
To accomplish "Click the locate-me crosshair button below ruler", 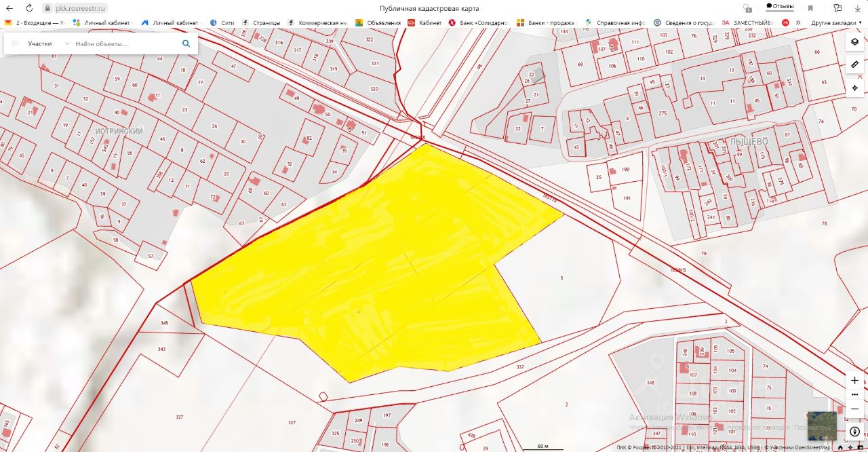I will [854, 88].
